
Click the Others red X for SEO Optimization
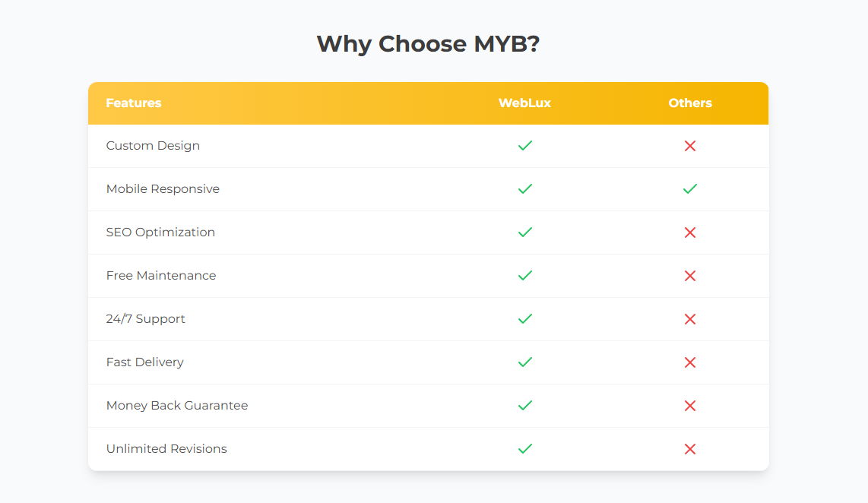pos(690,233)
